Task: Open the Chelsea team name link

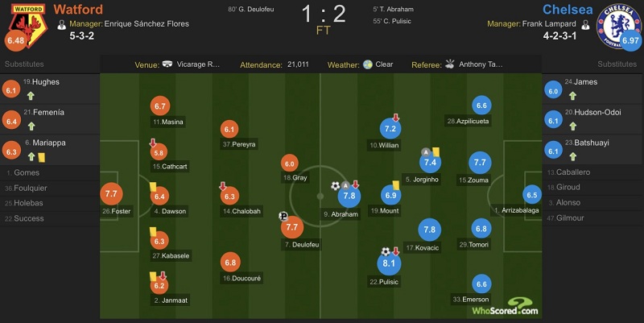Action: click(568, 9)
